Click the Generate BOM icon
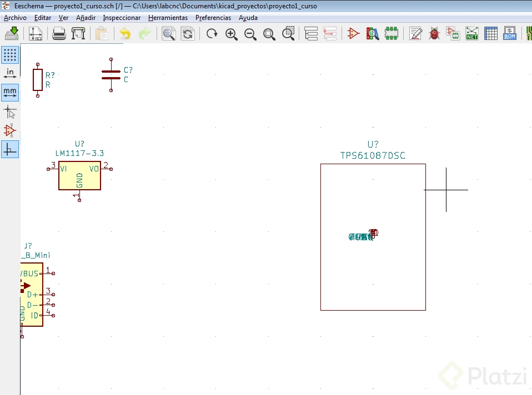 510,34
